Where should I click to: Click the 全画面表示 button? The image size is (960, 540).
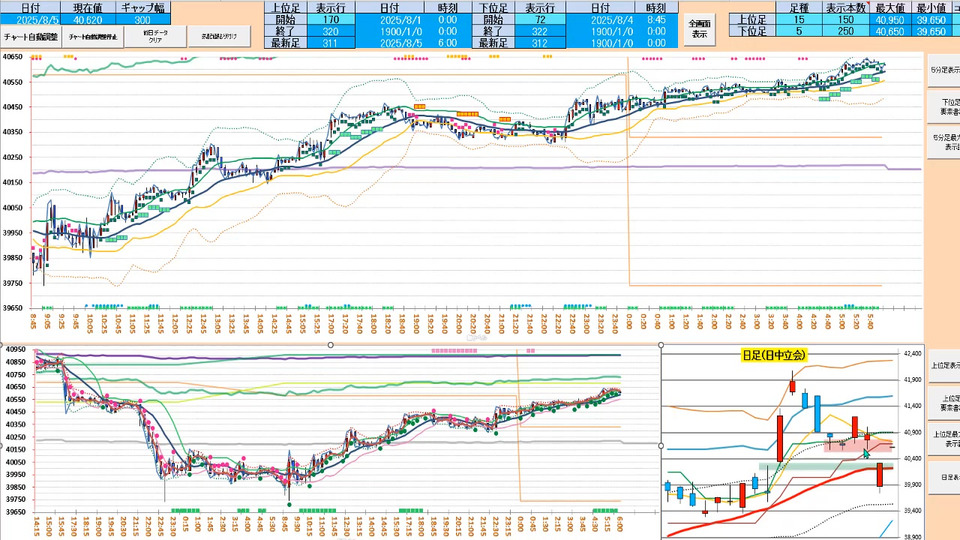click(699, 28)
